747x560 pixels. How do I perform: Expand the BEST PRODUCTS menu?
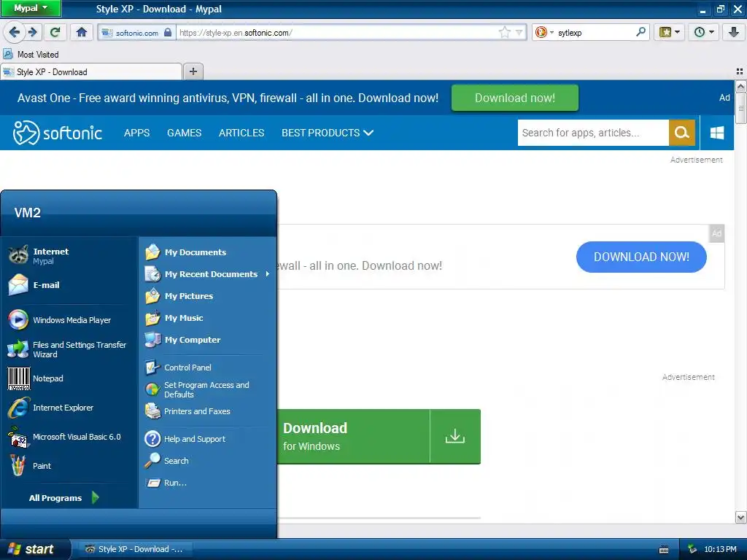pyautogui.click(x=328, y=133)
